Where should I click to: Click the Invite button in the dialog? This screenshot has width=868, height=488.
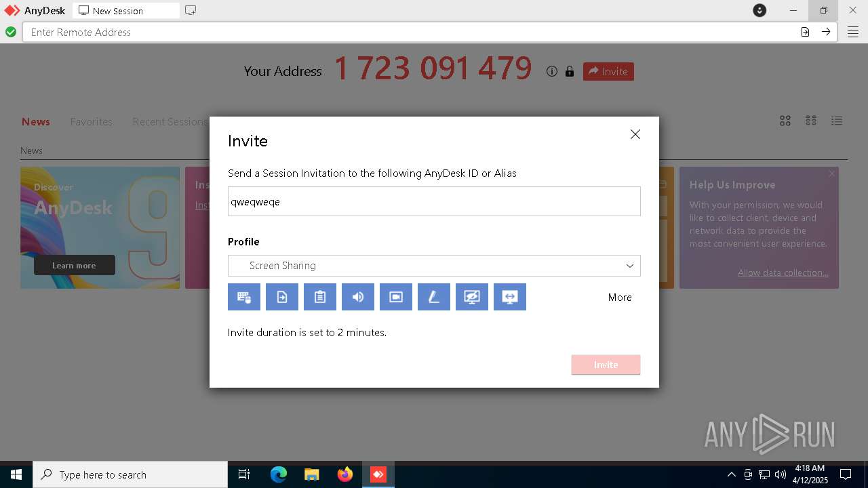606,365
